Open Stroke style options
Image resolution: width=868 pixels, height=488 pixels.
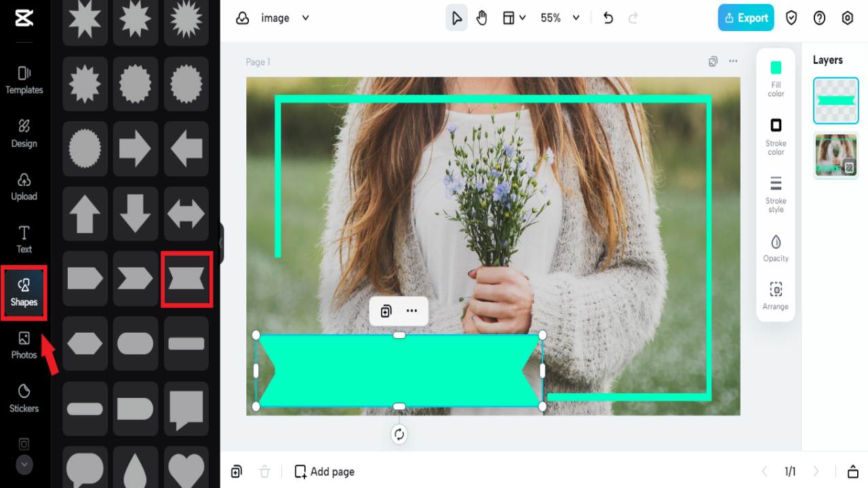coord(776,195)
